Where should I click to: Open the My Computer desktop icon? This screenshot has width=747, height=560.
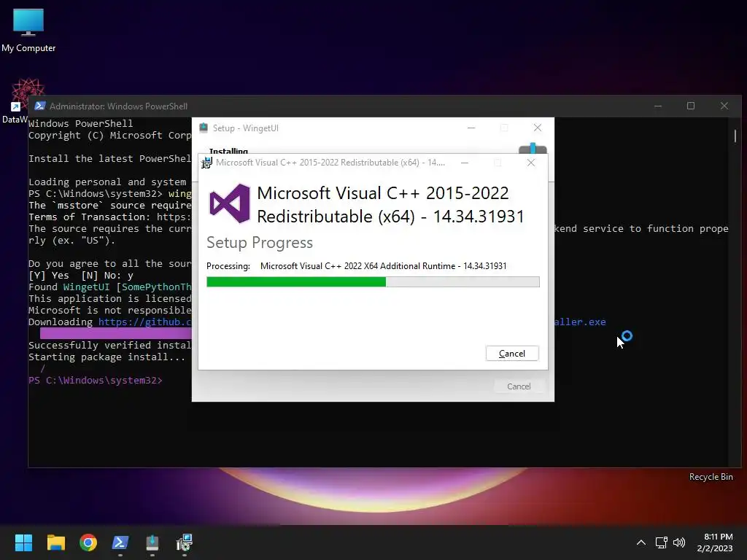(28, 30)
